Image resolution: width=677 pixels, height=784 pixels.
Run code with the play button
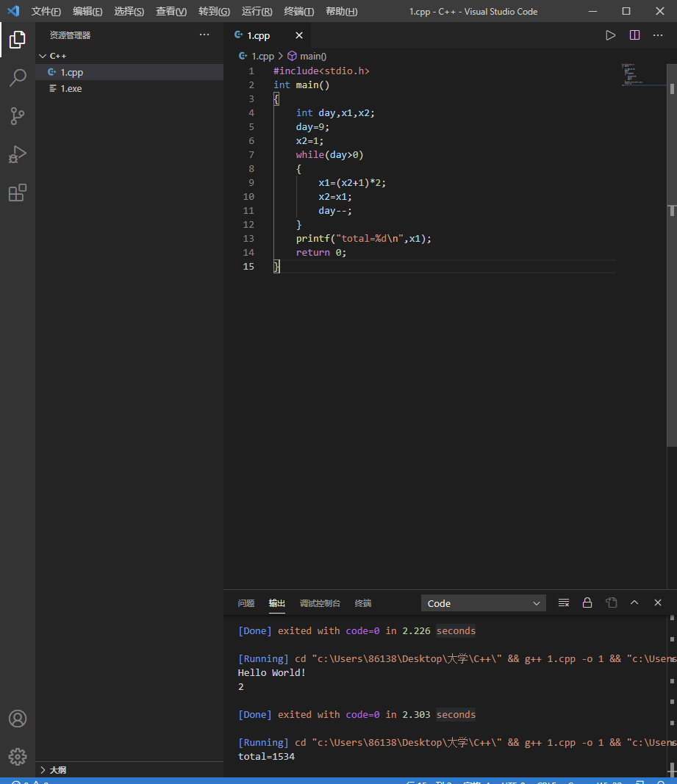[x=610, y=35]
